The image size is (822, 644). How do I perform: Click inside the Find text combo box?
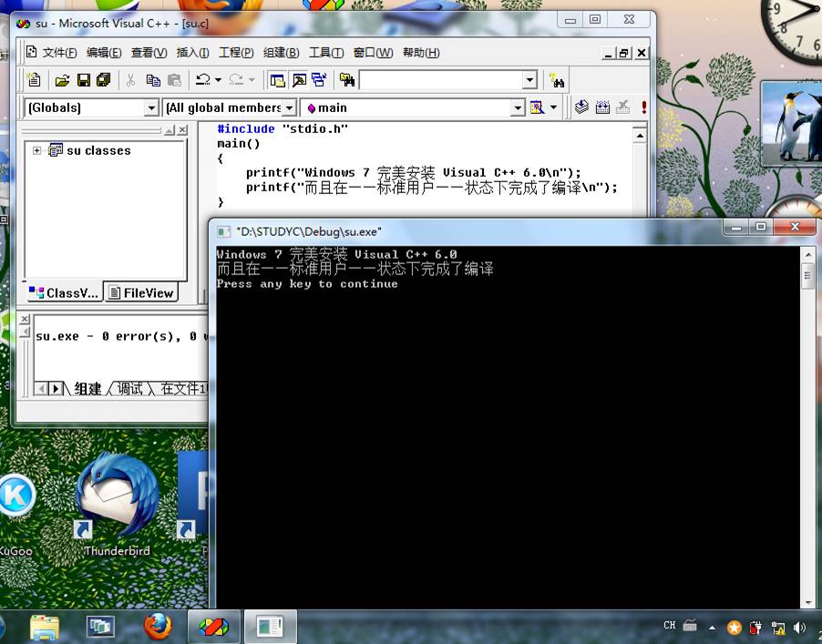tap(441, 81)
